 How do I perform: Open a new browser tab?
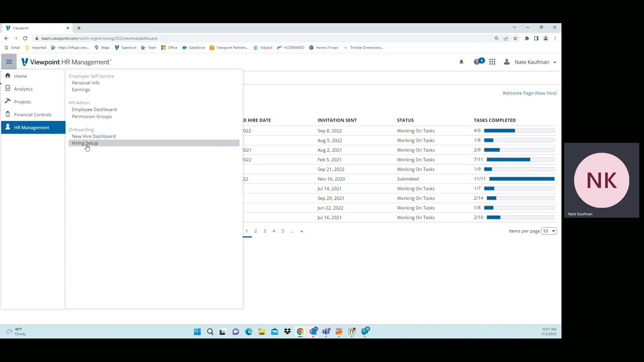tap(78, 28)
